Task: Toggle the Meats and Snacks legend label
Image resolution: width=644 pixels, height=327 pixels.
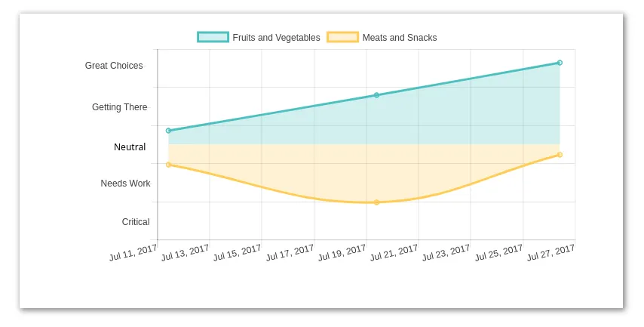Action: tap(399, 38)
